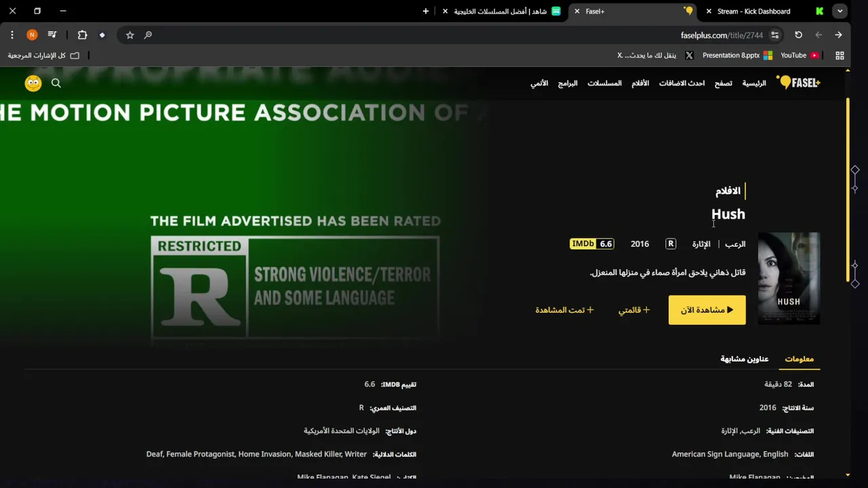Open the Chrome three-dot menu
Screen dimensions: 868x488
[x=12, y=35]
